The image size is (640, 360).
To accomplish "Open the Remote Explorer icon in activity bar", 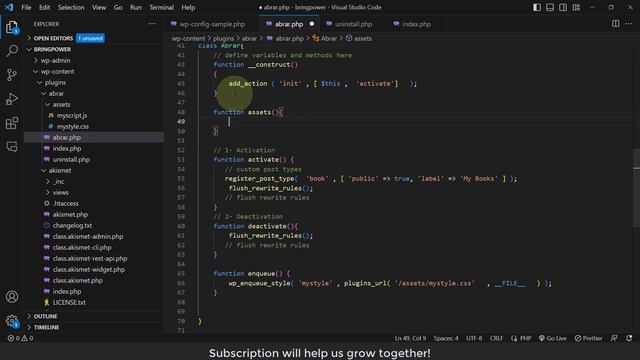I will point(12,147).
